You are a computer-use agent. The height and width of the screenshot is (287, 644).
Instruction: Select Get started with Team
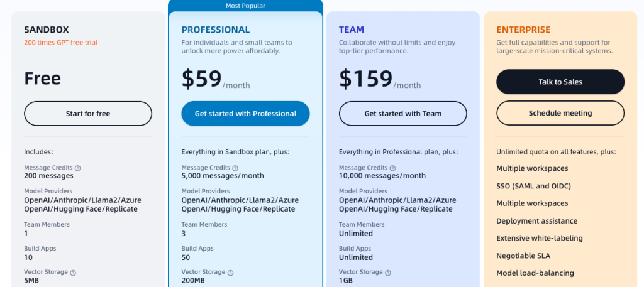pos(402,114)
